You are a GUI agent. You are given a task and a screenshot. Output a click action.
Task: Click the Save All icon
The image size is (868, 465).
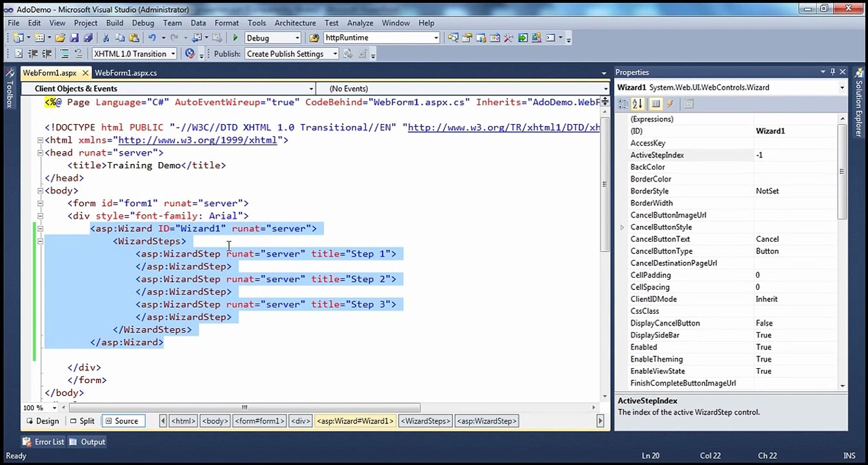click(x=88, y=38)
